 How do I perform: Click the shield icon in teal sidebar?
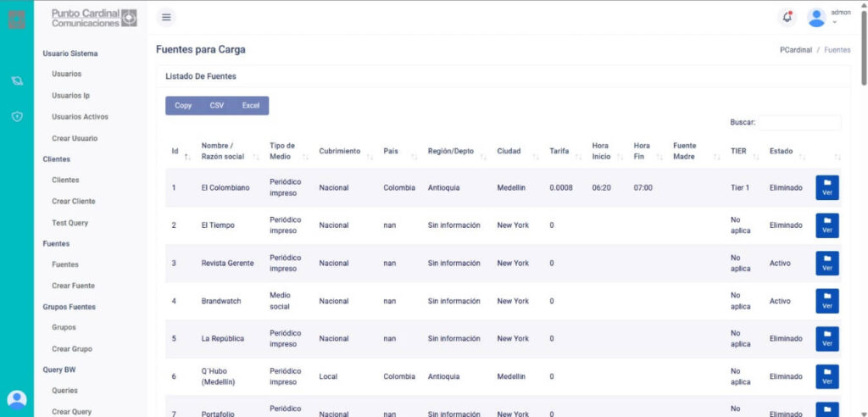click(17, 117)
